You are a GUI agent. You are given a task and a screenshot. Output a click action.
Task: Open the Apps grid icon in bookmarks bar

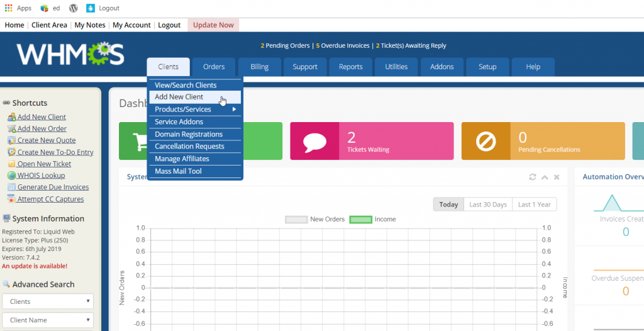tap(8, 8)
